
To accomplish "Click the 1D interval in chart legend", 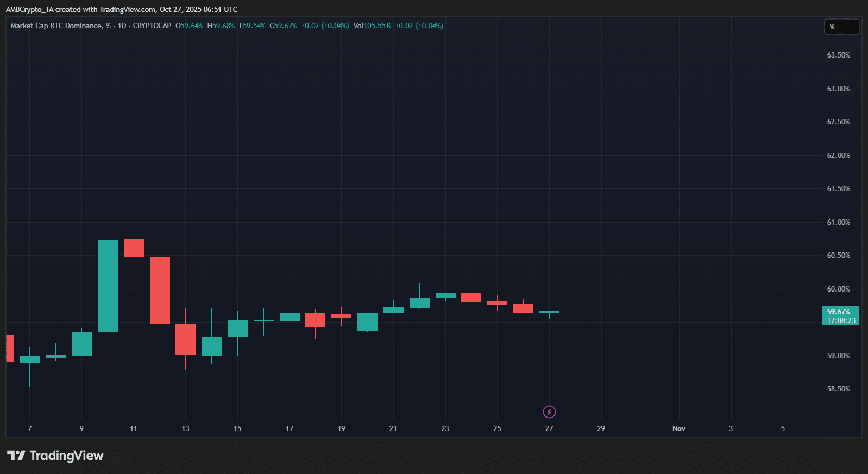I will click(x=122, y=26).
